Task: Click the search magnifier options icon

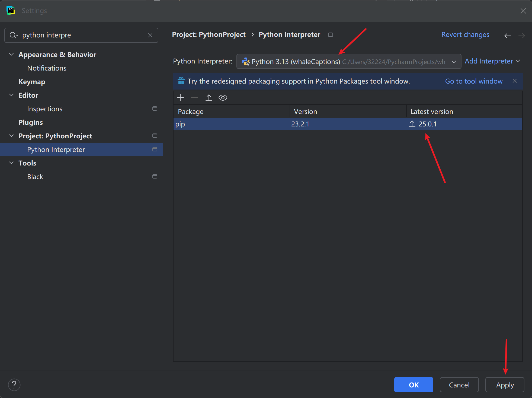Action: pos(14,35)
